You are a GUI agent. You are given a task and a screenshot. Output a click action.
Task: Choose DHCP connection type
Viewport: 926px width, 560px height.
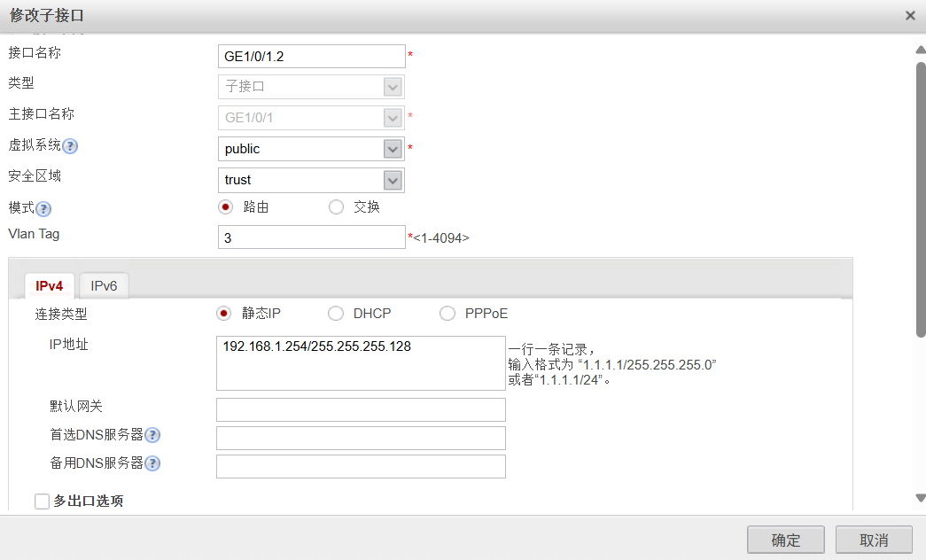tap(336, 314)
